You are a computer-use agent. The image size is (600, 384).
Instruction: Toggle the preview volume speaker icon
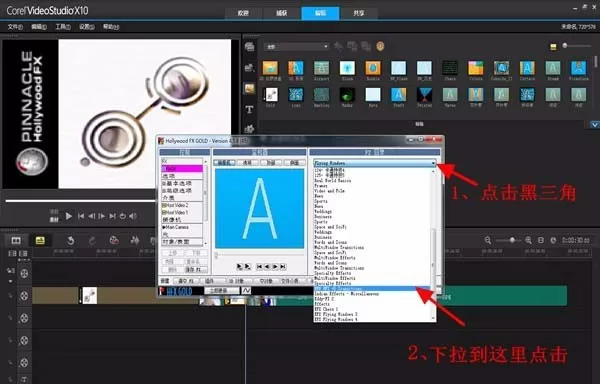tap(133, 216)
